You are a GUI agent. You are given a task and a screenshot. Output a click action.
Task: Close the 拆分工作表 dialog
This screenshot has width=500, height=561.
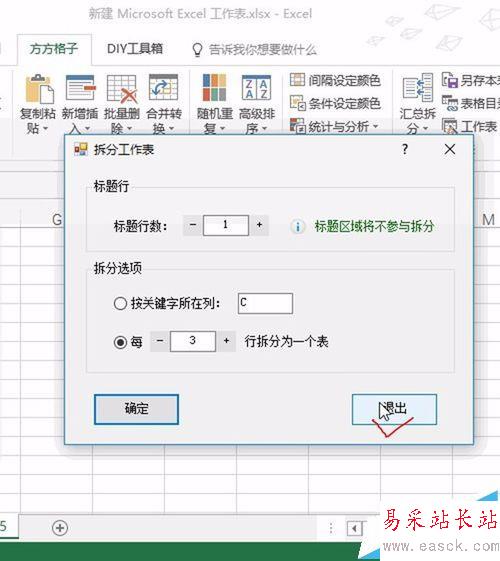click(450, 149)
